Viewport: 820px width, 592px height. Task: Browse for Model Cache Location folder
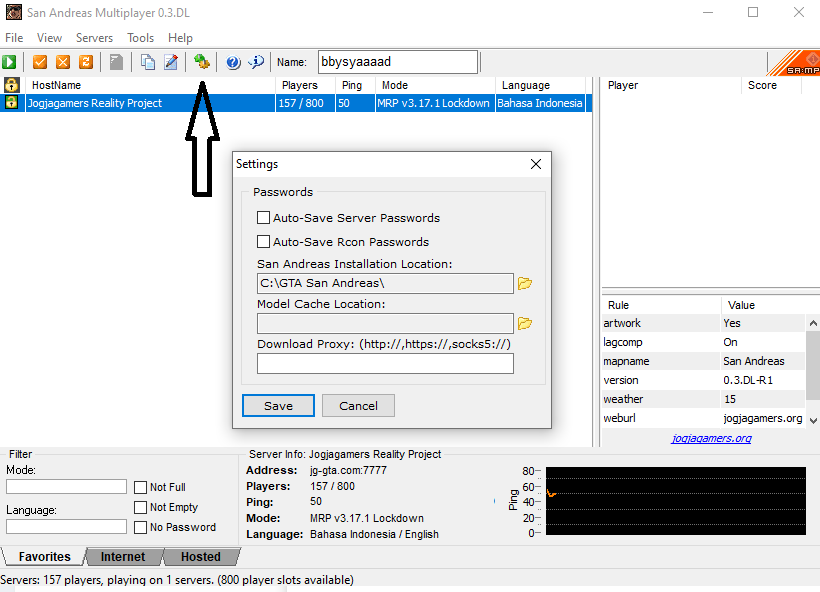[525, 323]
